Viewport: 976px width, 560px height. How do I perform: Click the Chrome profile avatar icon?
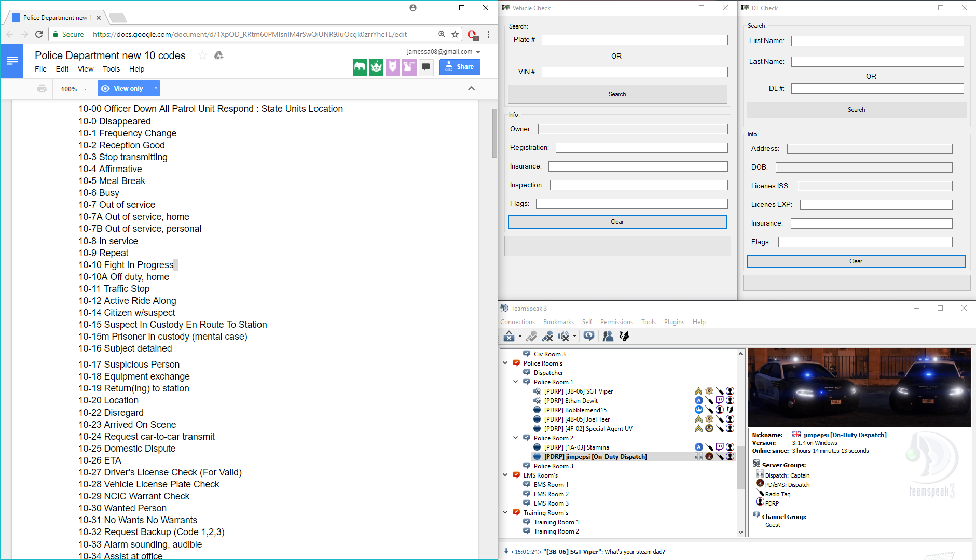click(413, 8)
